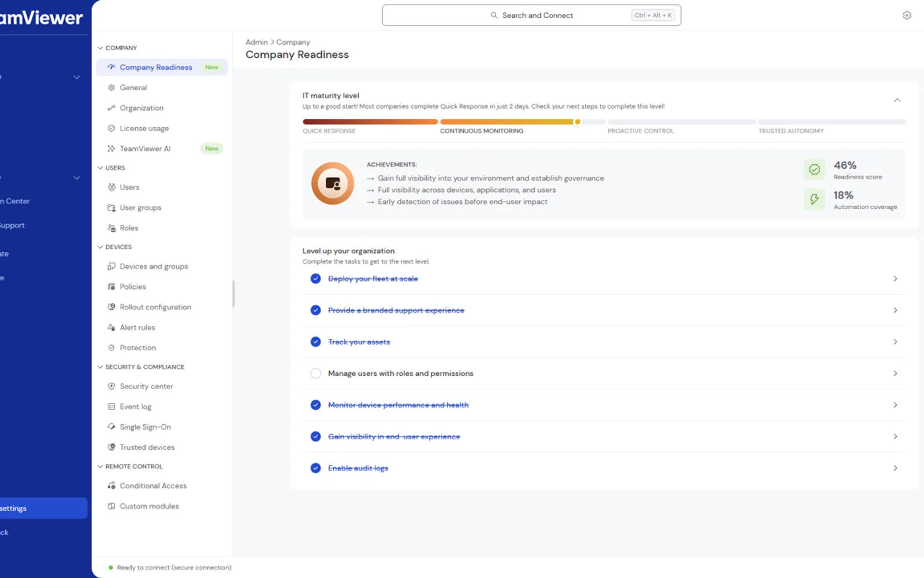This screenshot has height=578, width=924.
Task: Open the Deploy your fleet at scale link
Action: (x=373, y=279)
